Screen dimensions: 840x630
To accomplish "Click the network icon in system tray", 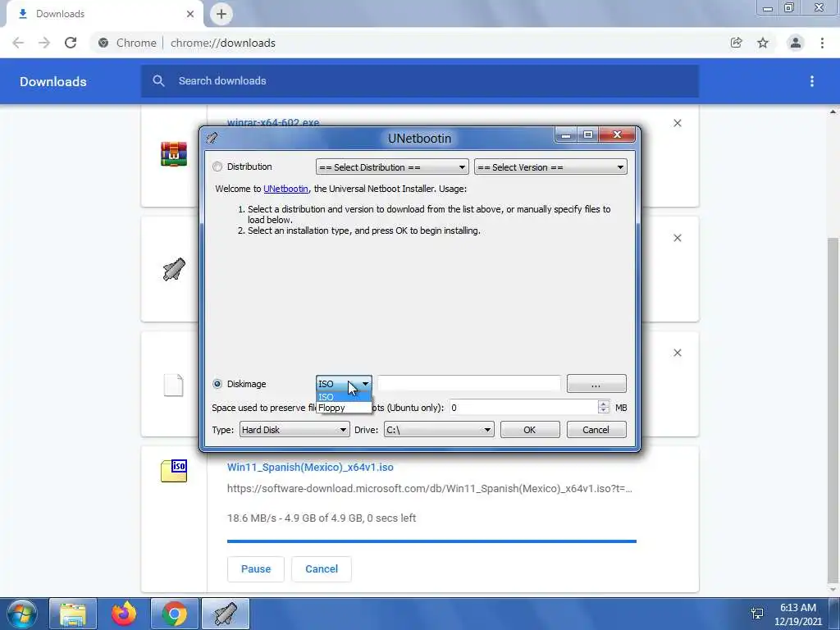I will point(757,614).
